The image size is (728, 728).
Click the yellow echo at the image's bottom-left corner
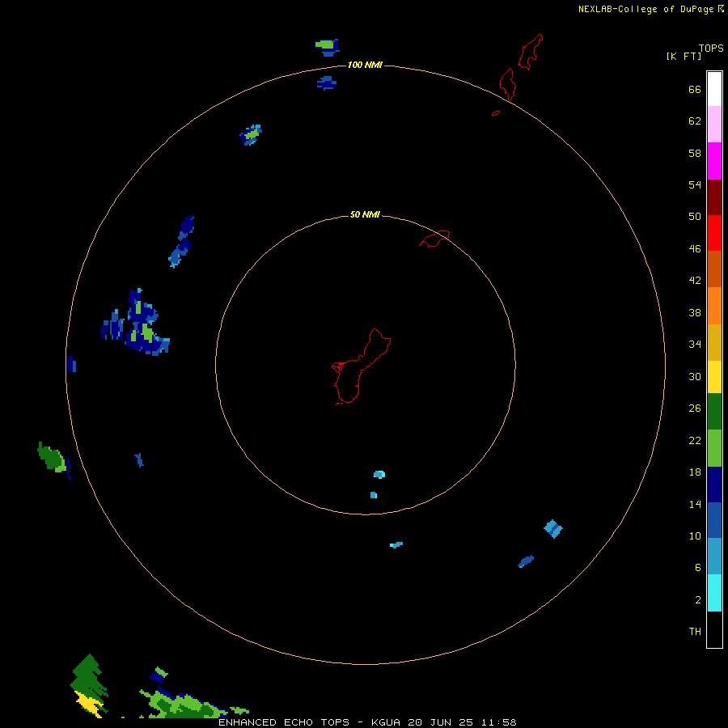coord(89,704)
